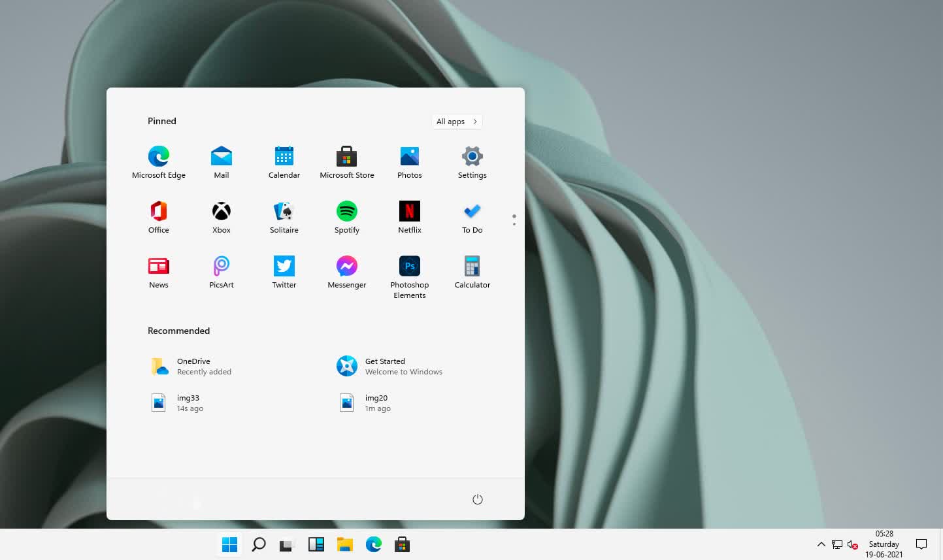
Task: Open the notification center icon
Action: [x=921, y=544]
